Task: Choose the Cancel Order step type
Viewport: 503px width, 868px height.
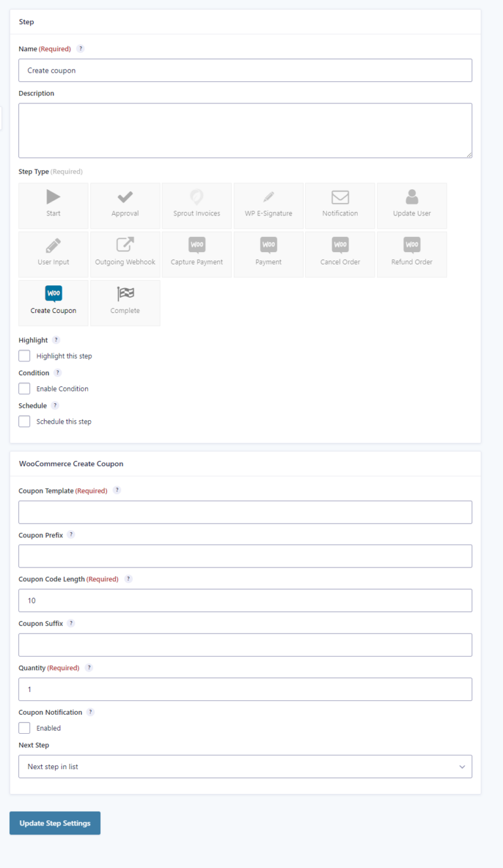Action: point(340,254)
